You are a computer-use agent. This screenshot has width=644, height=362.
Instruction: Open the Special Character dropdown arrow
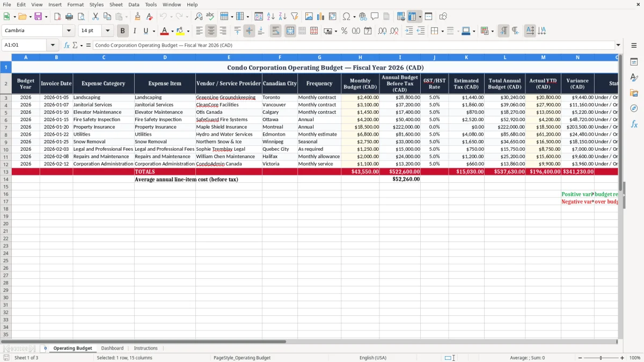point(354,17)
